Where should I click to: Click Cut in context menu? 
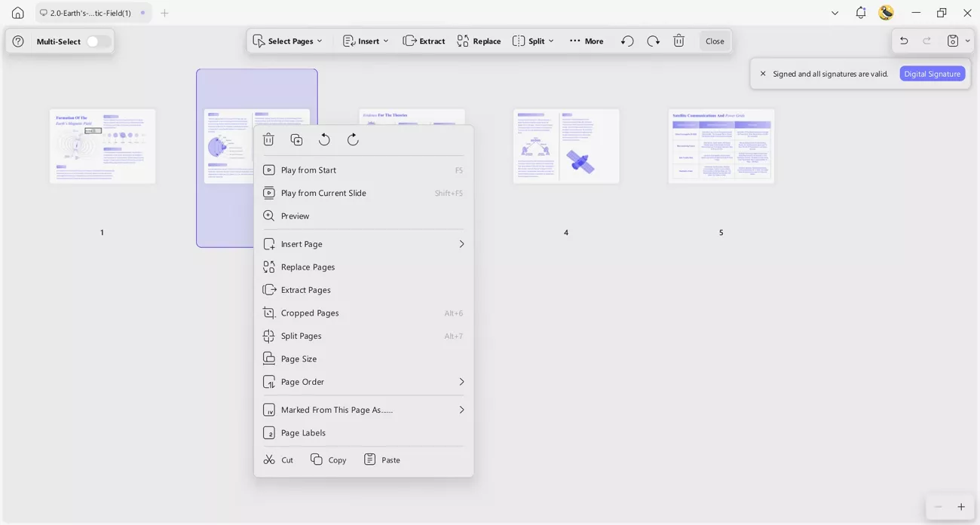(278, 459)
